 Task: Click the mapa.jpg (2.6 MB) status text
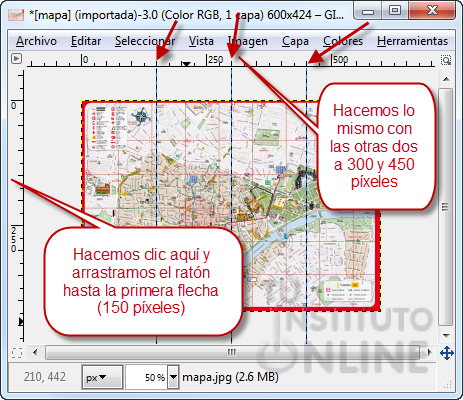[x=230, y=377]
